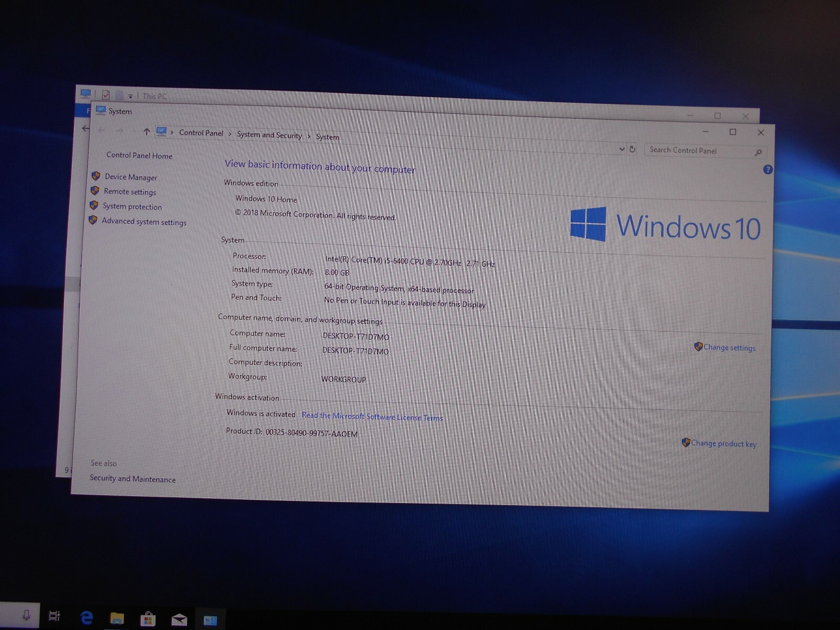
Task: Click the Up arrow navigation button
Action: tap(146, 132)
